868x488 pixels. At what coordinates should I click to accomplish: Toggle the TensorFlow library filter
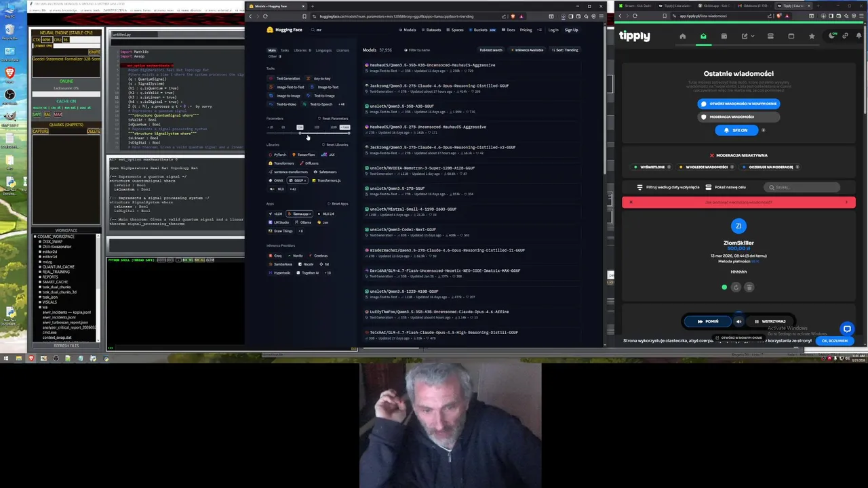[303, 155]
